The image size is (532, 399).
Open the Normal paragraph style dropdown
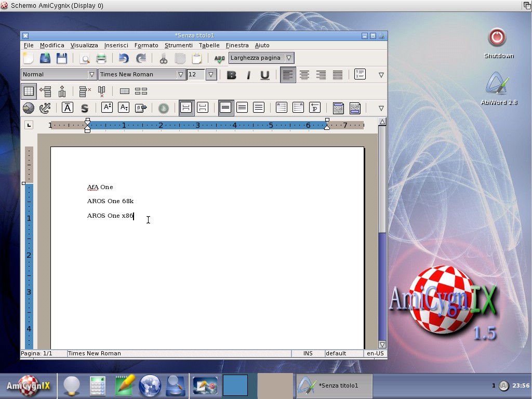pyautogui.click(x=91, y=74)
